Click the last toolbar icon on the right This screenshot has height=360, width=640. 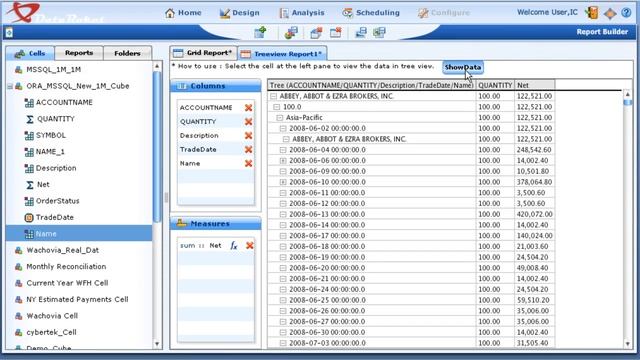click(379, 32)
